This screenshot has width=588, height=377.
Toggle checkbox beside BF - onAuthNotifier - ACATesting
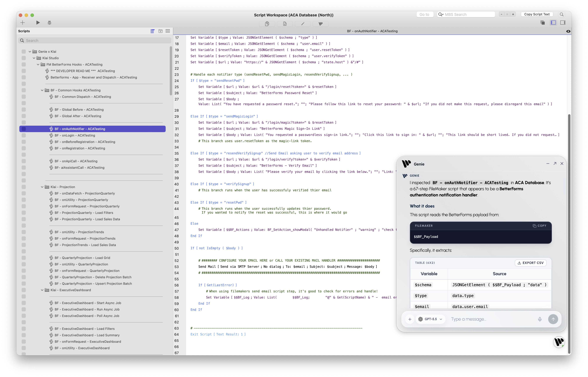pyautogui.click(x=24, y=129)
